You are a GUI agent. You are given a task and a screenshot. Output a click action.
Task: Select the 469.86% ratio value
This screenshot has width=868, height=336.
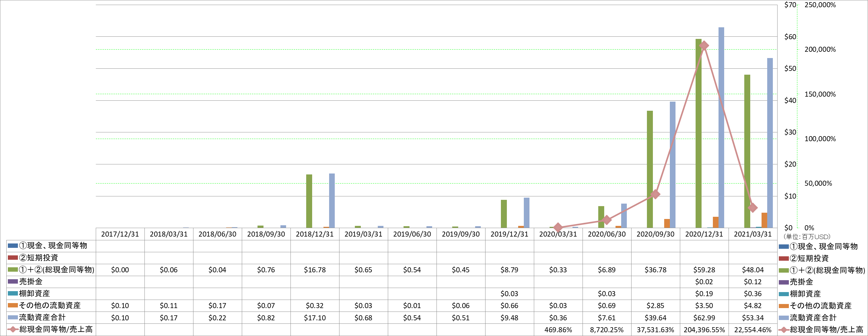coord(558,330)
